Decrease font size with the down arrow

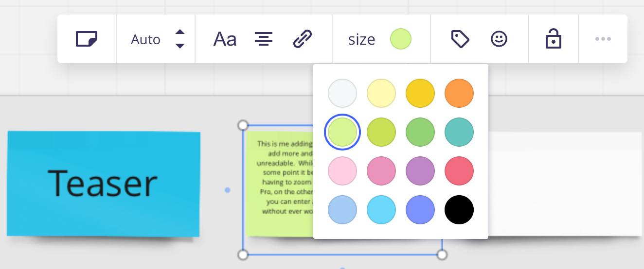point(180,46)
